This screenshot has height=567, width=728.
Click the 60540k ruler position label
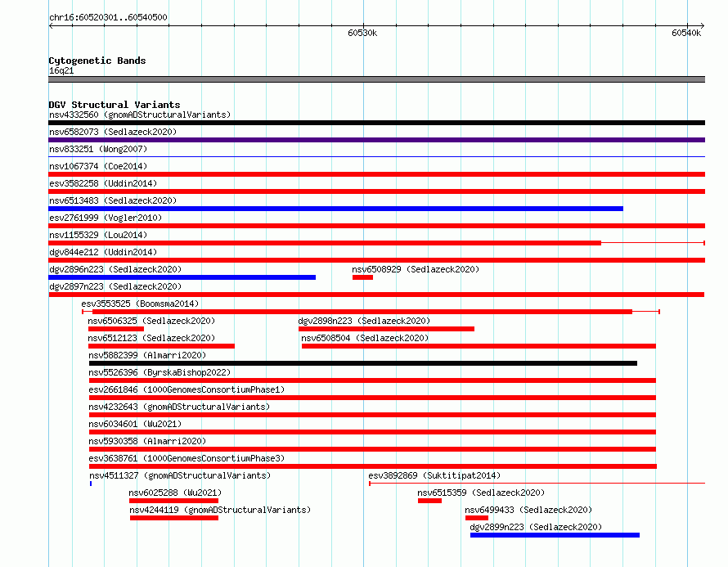686,33
